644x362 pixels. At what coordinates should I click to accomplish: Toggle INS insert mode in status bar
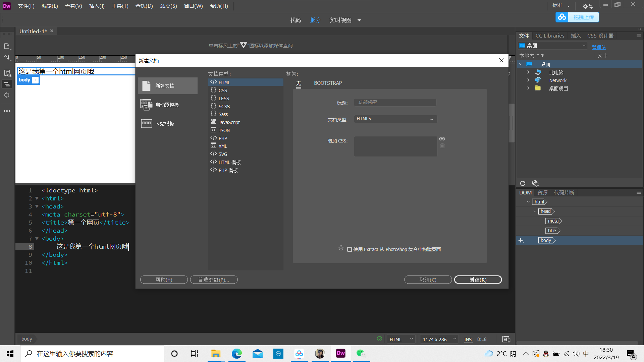(468, 340)
